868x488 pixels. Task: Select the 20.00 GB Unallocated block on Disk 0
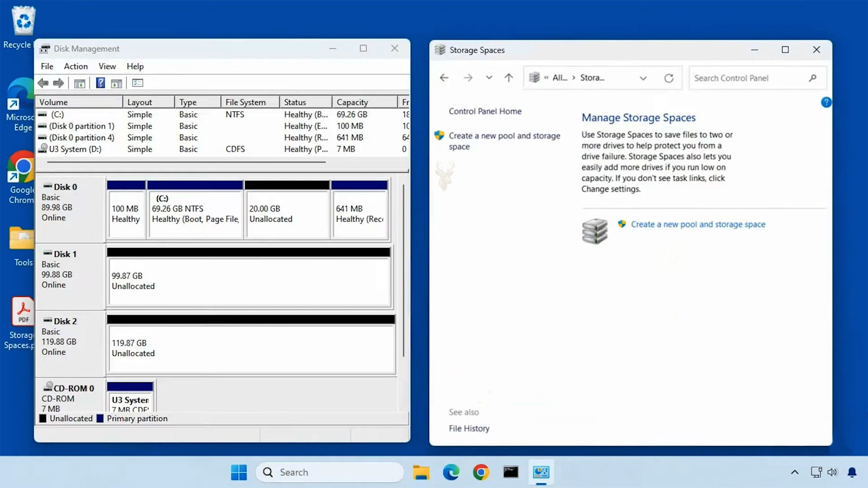click(287, 214)
